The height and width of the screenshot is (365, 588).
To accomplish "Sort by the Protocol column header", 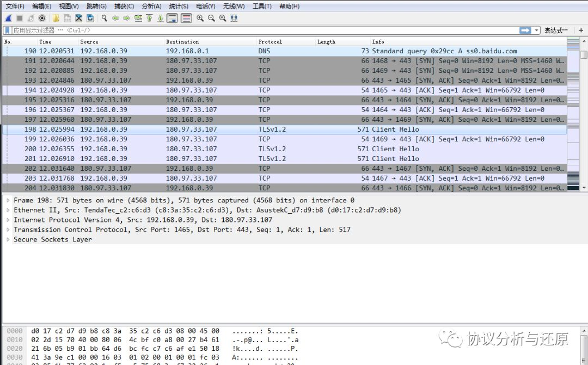I will (x=286, y=41).
